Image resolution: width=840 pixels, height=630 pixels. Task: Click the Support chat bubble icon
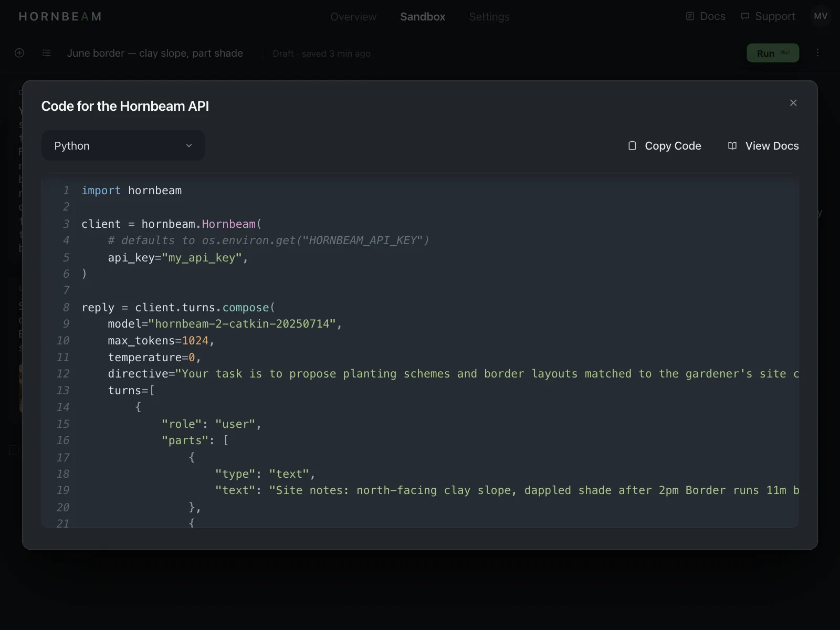[x=745, y=16]
